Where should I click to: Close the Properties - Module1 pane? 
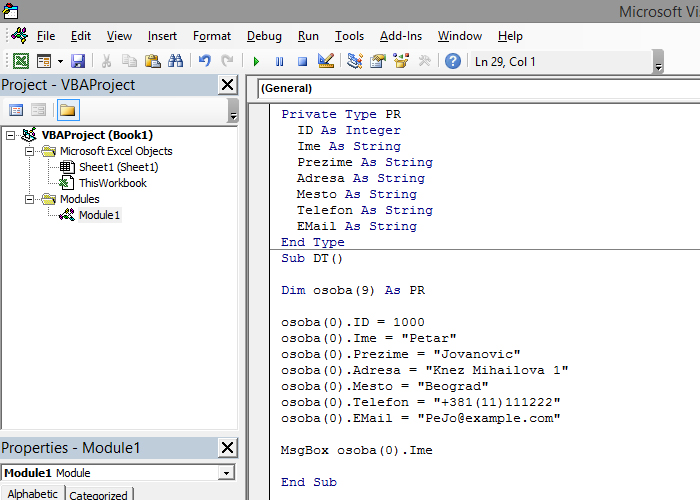pyautogui.click(x=227, y=448)
